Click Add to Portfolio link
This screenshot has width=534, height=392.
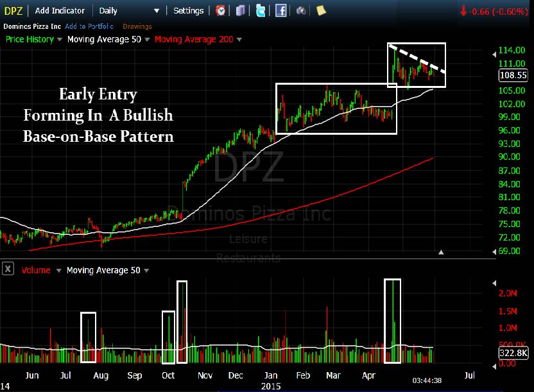pyautogui.click(x=89, y=26)
